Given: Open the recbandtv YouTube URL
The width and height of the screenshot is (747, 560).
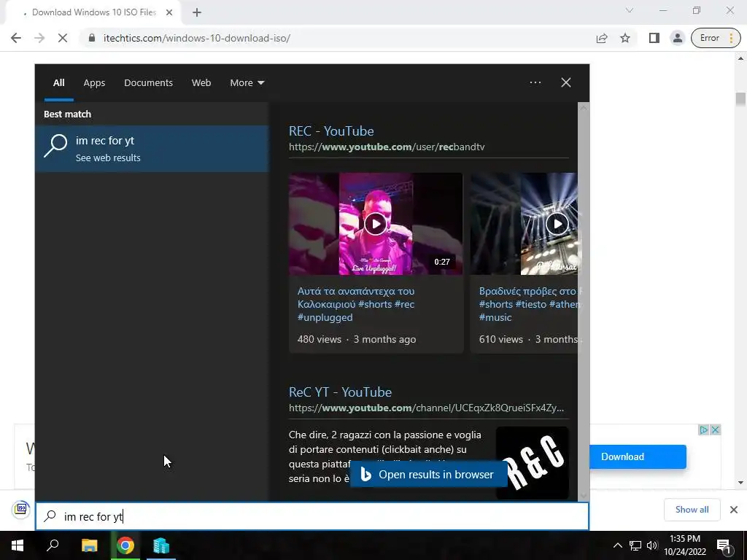Looking at the screenshot, I should pos(387,147).
